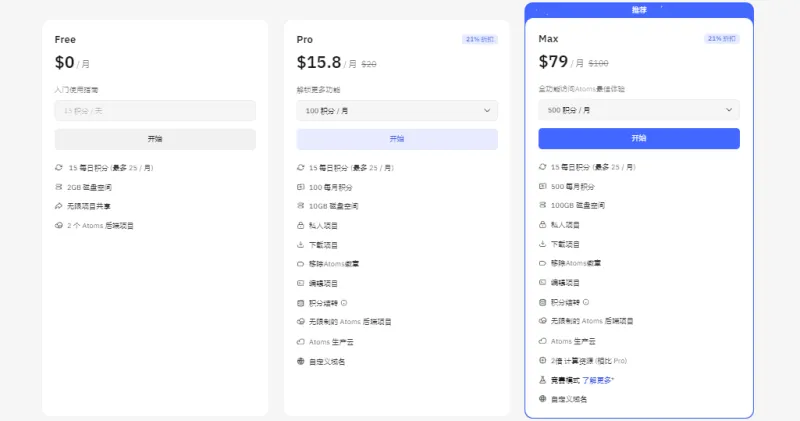Click edit icon beside Pro 编辑项目
The width and height of the screenshot is (800, 421).
pos(301,283)
